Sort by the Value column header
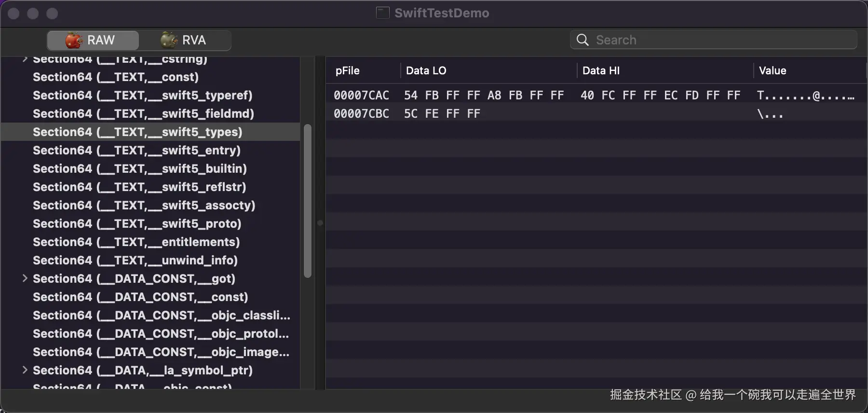 click(x=773, y=71)
